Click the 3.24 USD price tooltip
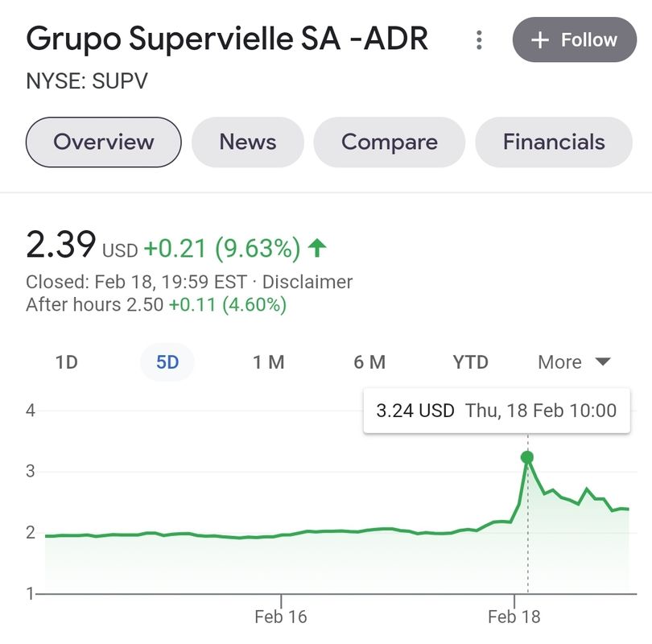Screen dimensions: 652x644 pyautogui.click(x=497, y=411)
